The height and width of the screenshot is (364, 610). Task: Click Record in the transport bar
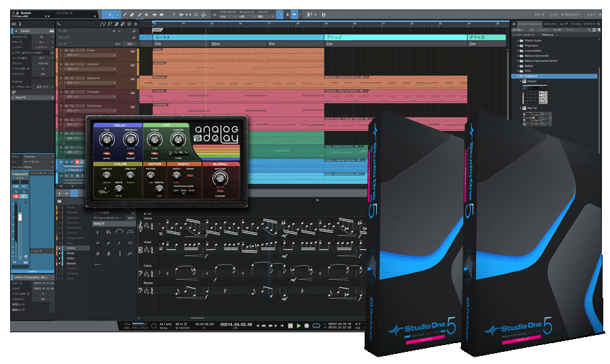[307, 326]
